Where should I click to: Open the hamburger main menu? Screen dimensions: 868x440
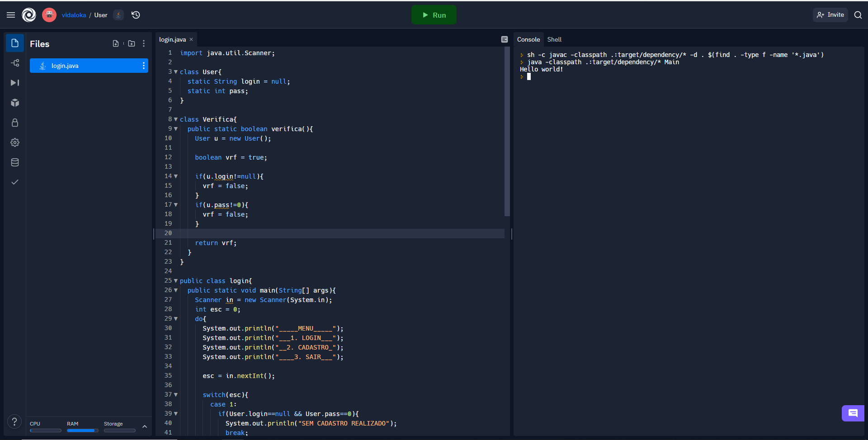coord(11,15)
